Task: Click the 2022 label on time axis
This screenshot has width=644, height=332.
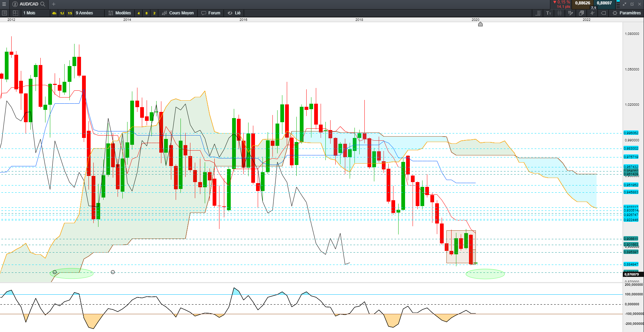Action: 587,20
